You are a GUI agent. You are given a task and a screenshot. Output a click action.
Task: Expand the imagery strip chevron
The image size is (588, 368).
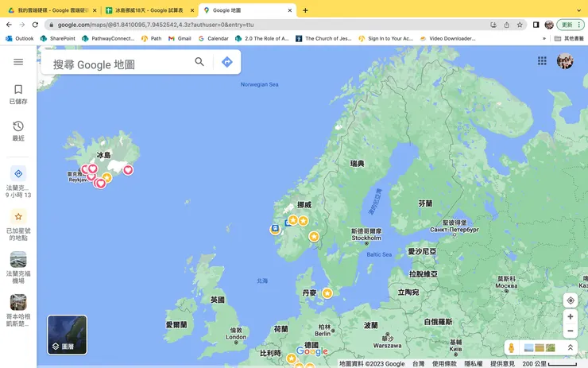(x=571, y=348)
